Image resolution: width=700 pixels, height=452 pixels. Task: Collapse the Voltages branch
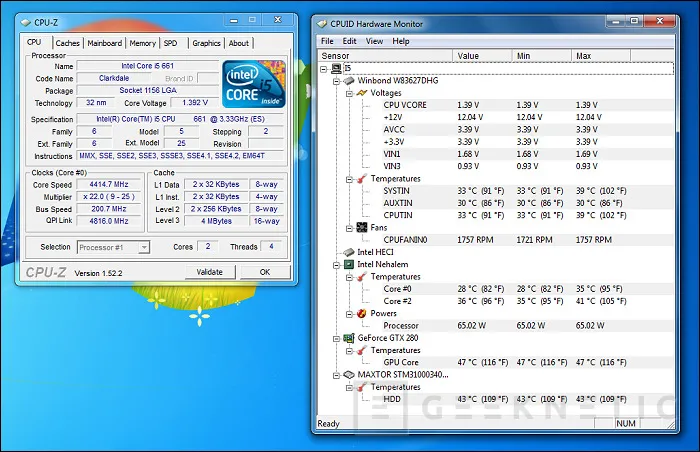(350, 93)
